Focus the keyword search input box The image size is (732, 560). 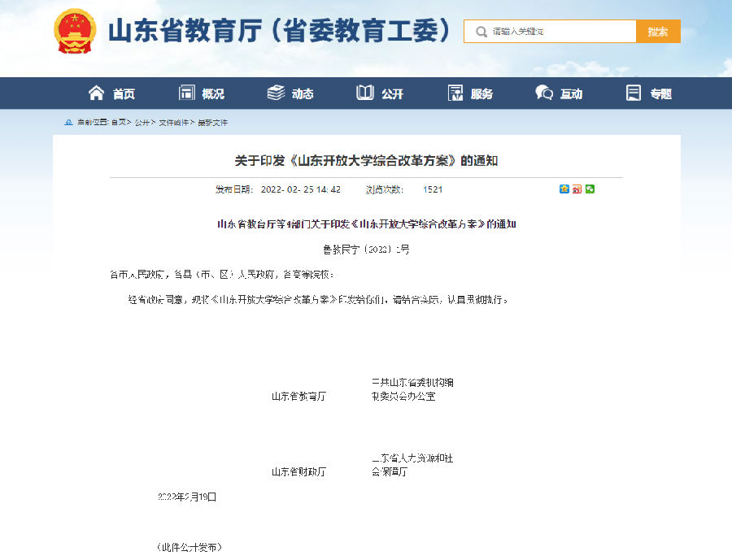click(561, 32)
